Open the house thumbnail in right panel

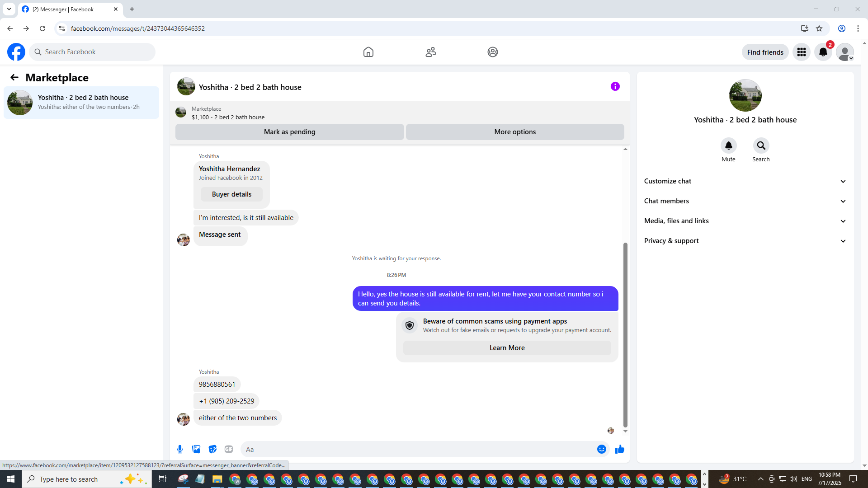(x=745, y=95)
